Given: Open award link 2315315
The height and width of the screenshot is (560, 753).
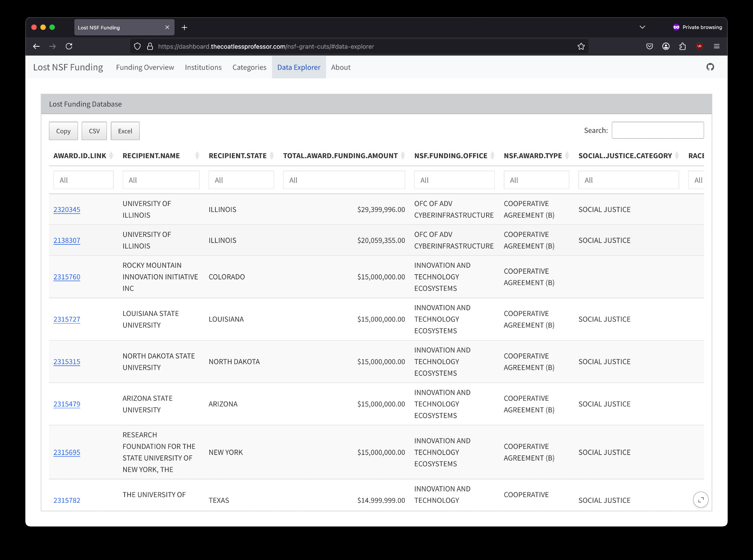Looking at the screenshot, I should point(67,362).
